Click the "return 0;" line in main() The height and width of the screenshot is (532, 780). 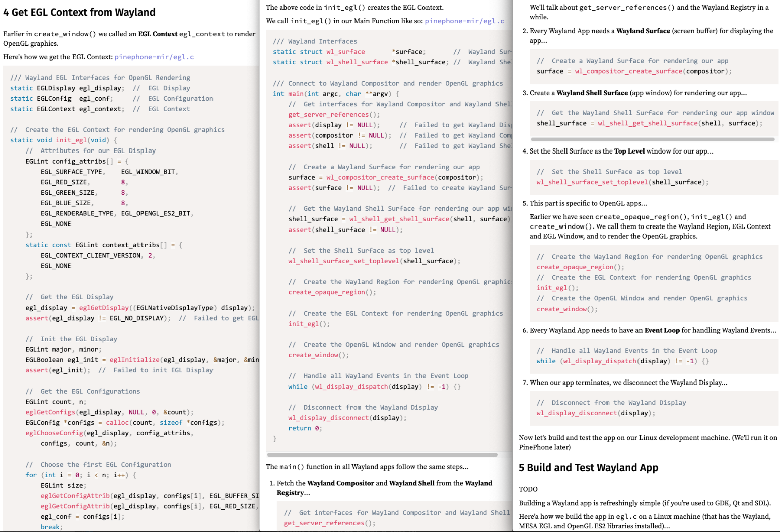pos(304,428)
